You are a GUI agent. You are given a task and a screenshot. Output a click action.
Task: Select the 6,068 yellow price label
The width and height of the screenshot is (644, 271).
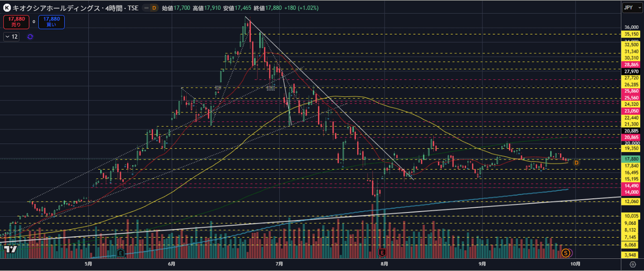click(631, 245)
